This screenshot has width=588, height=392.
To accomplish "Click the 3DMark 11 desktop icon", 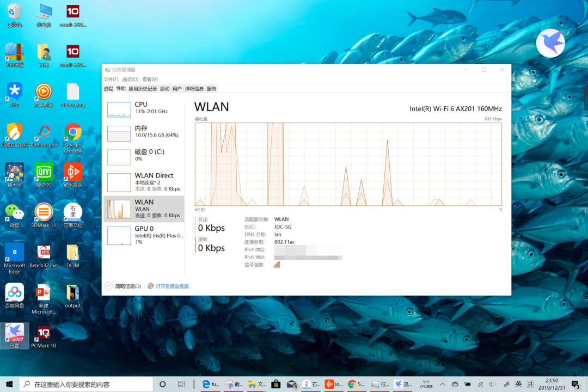I will click(44, 215).
